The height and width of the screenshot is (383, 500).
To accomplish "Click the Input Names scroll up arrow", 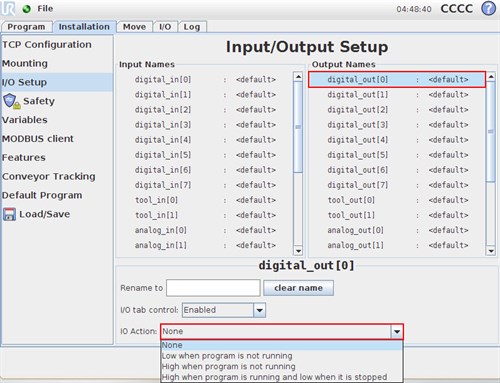I will 298,77.
